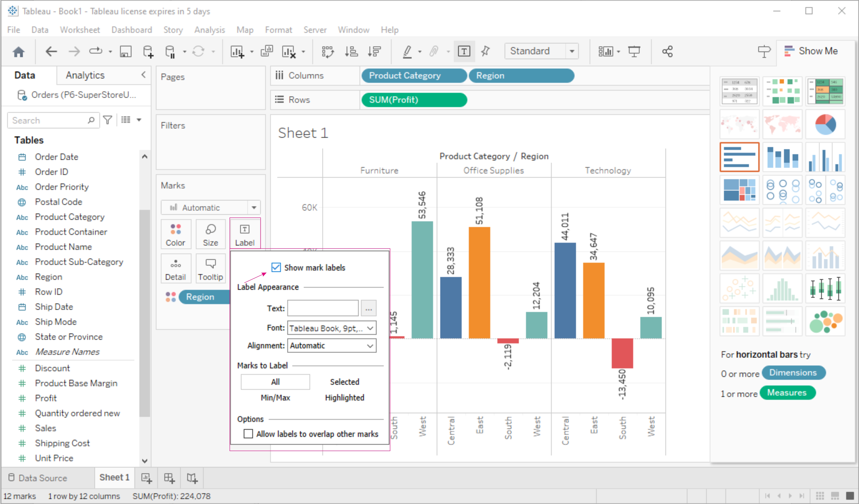The height and width of the screenshot is (504, 859).
Task: Click the Presentation Mode icon
Action: (634, 51)
